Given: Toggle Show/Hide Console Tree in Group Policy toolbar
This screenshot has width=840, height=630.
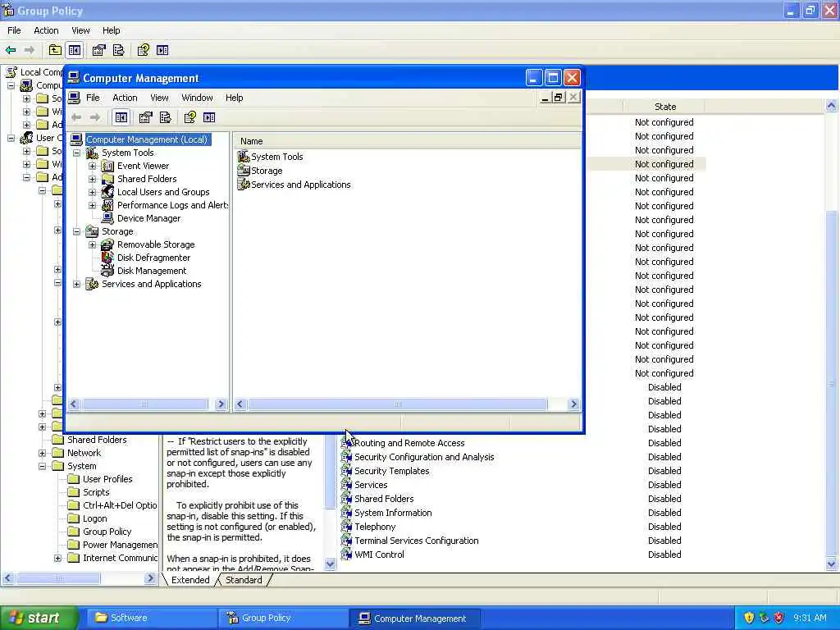Looking at the screenshot, I should 75,50.
